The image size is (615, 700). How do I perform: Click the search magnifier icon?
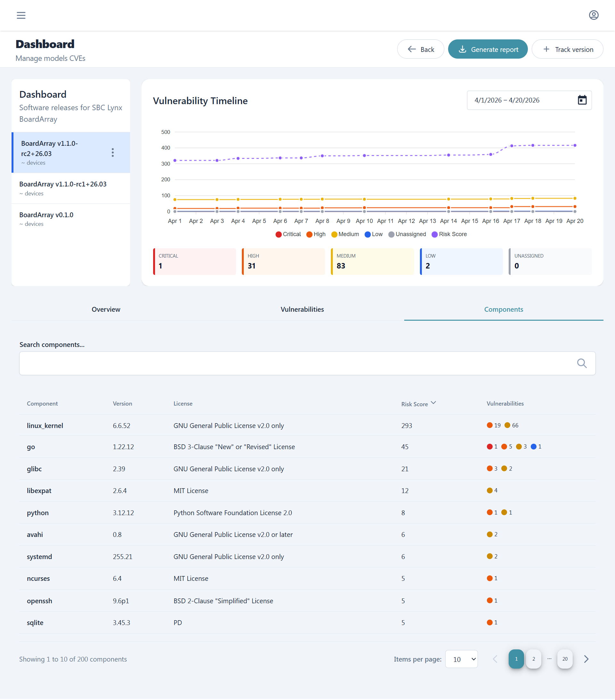(581, 363)
